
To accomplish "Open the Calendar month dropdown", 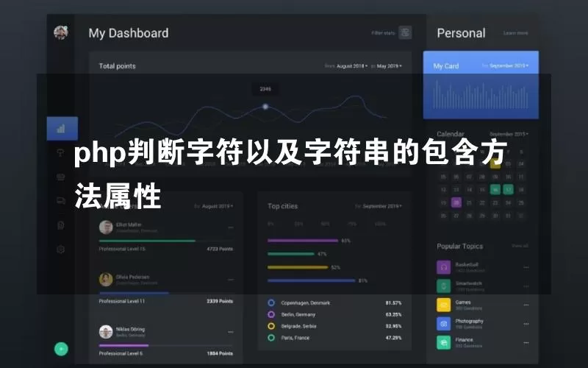I will (509, 134).
